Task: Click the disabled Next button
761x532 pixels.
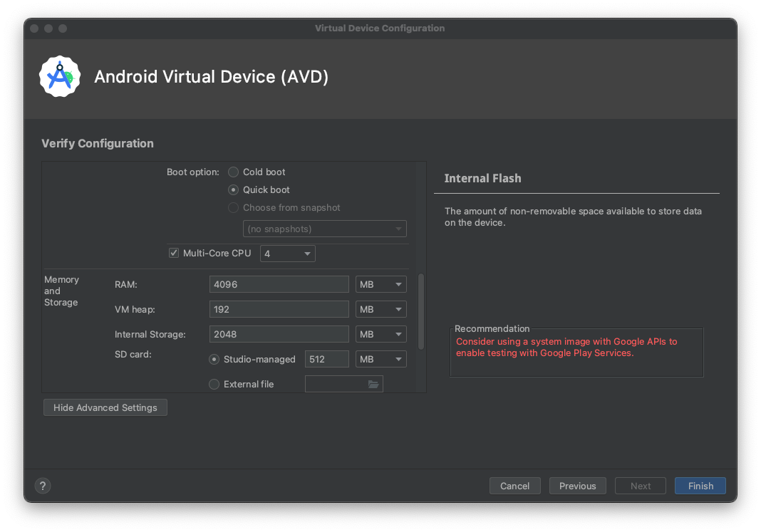Action: (x=641, y=486)
